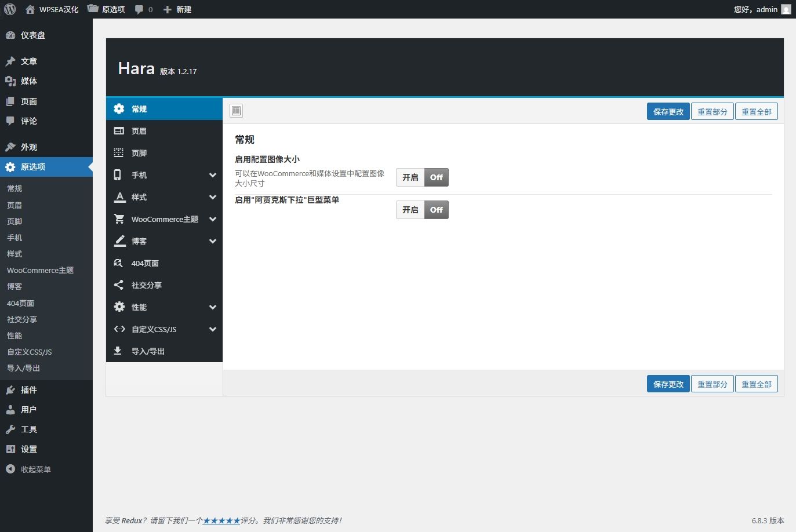Click the WordPress logo in the admin bar
The height and width of the screenshot is (532, 796).
pyautogui.click(x=10, y=9)
